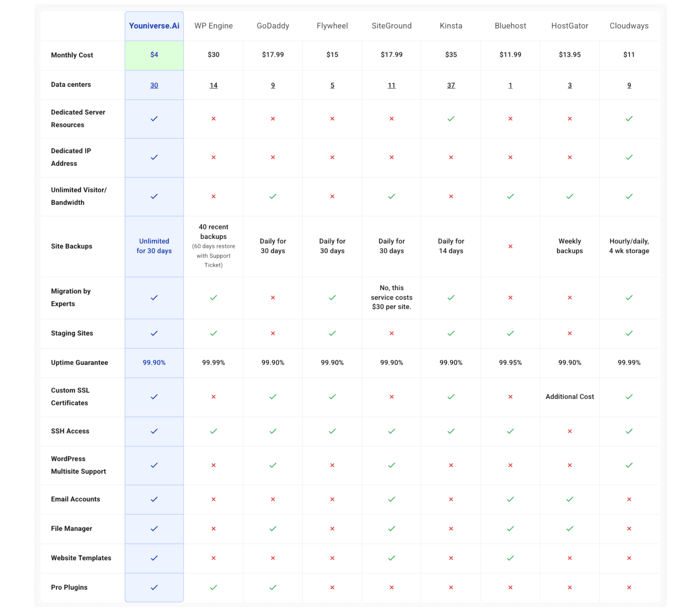Click the green $4 monthly cost cell
The image size is (700, 612).
(154, 55)
